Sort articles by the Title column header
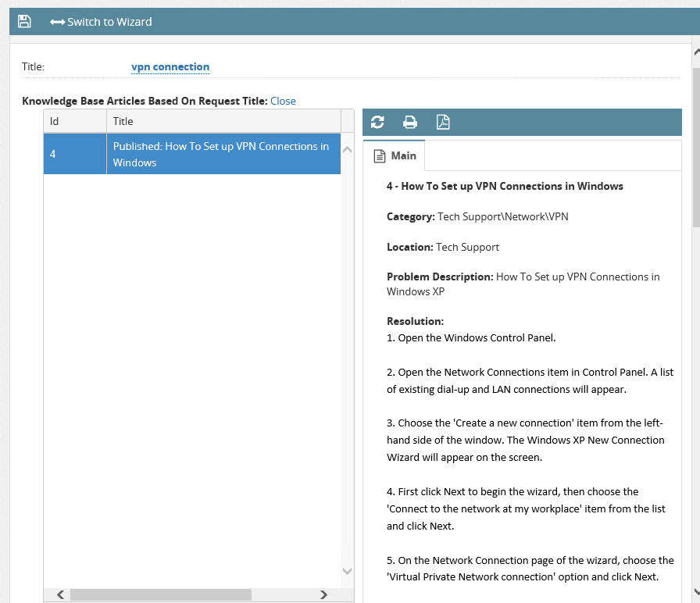700x603 pixels. click(x=223, y=121)
